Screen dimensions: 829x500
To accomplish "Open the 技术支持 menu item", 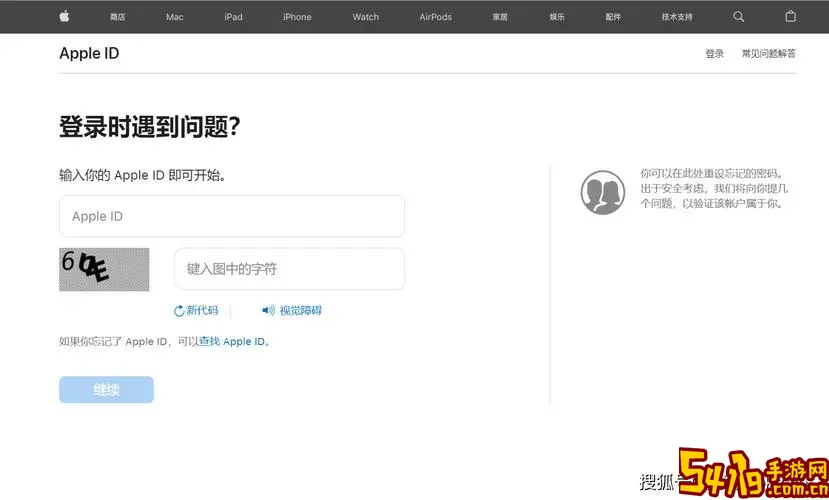I will pyautogui.click(x=677, y=17).
